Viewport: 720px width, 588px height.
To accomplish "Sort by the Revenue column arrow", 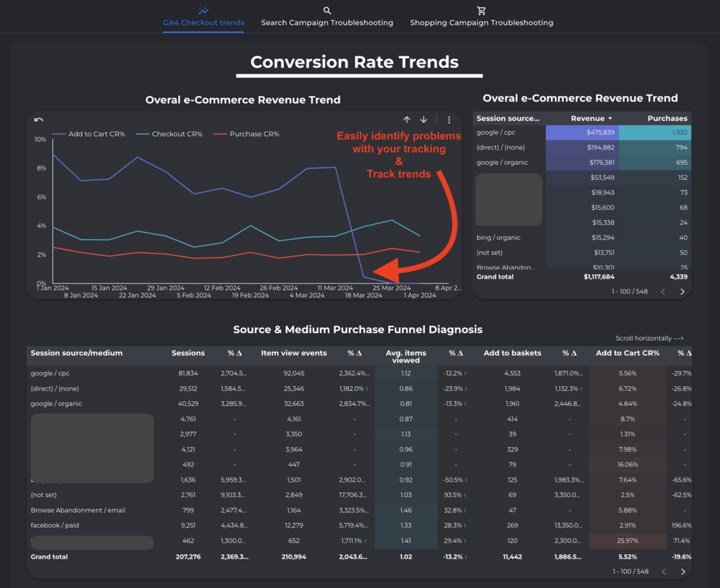I will (x=610, y=118).
